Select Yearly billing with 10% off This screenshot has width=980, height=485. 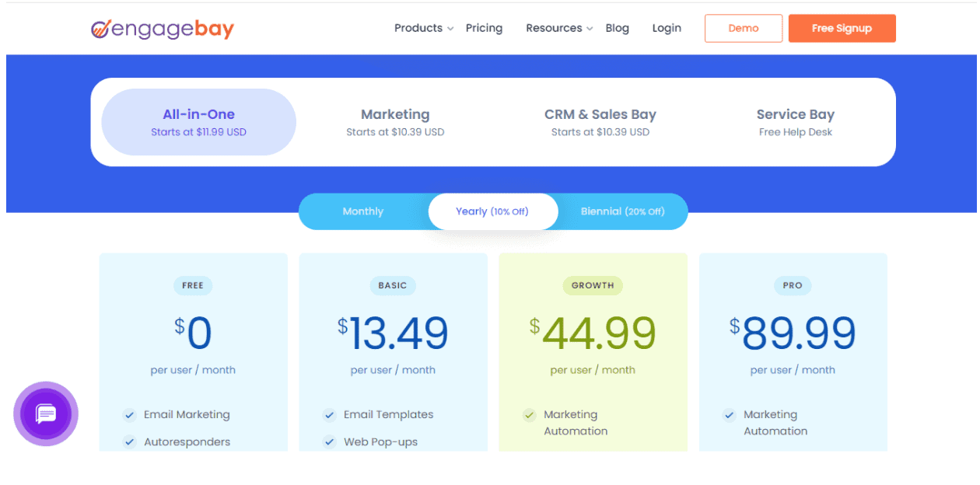coord(492,211)
